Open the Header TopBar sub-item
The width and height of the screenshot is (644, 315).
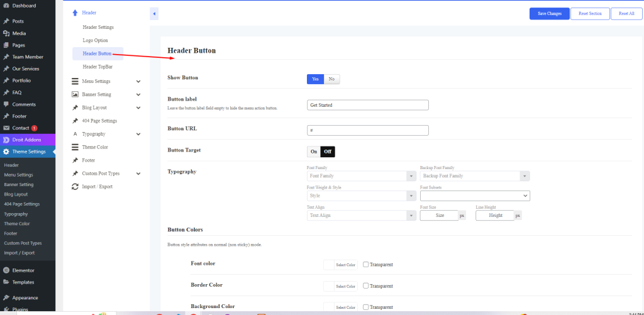click(x=97, y=67)
